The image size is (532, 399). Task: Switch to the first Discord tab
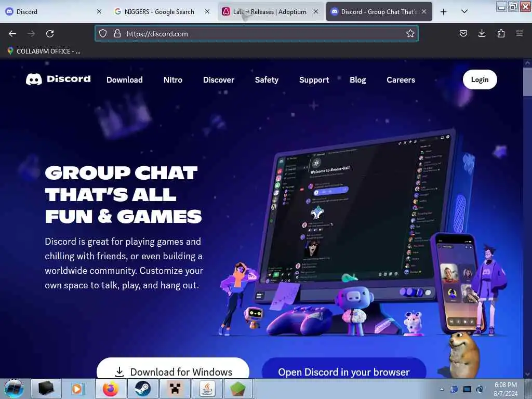pyautogui.click(x=52, y=11)
